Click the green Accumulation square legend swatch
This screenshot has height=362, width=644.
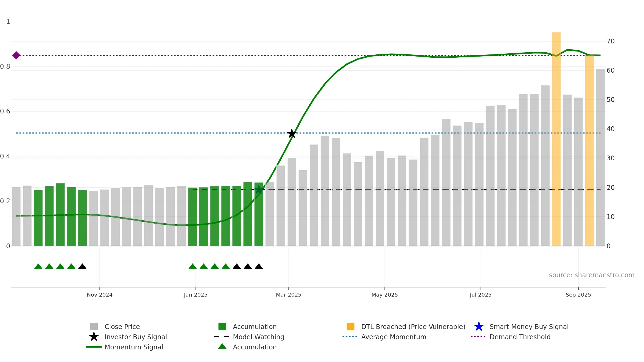(222, 327)
